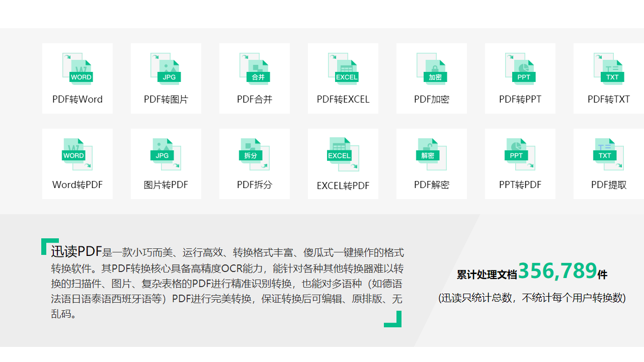The width and height of the screenshot is (644, 362).
Task: Click the 356,789 document count number
Action: [557, 270]
